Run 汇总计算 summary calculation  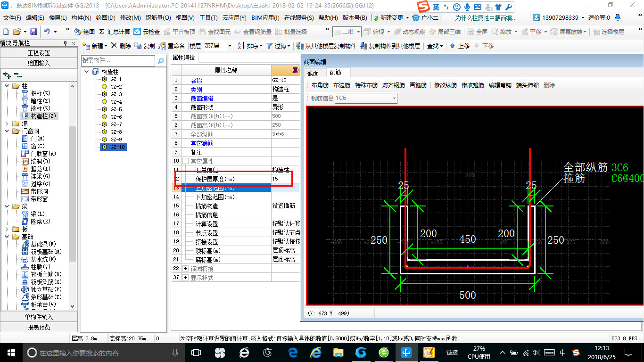click(115, 32)
